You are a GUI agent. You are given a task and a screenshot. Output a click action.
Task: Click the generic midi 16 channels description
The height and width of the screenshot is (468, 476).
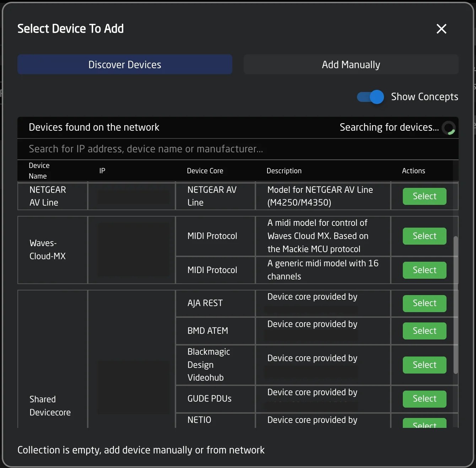(323, 270)
